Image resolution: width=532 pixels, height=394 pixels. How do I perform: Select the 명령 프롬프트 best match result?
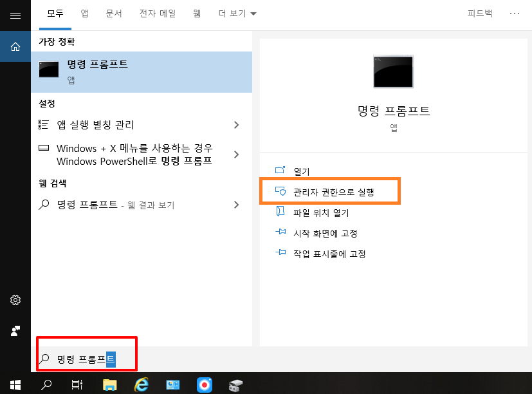click(142, 72)
